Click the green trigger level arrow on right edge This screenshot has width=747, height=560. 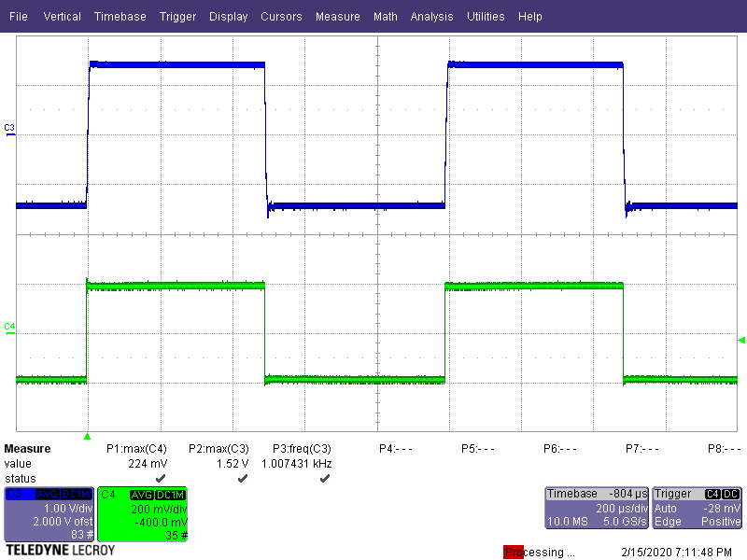tap(741, 340)
